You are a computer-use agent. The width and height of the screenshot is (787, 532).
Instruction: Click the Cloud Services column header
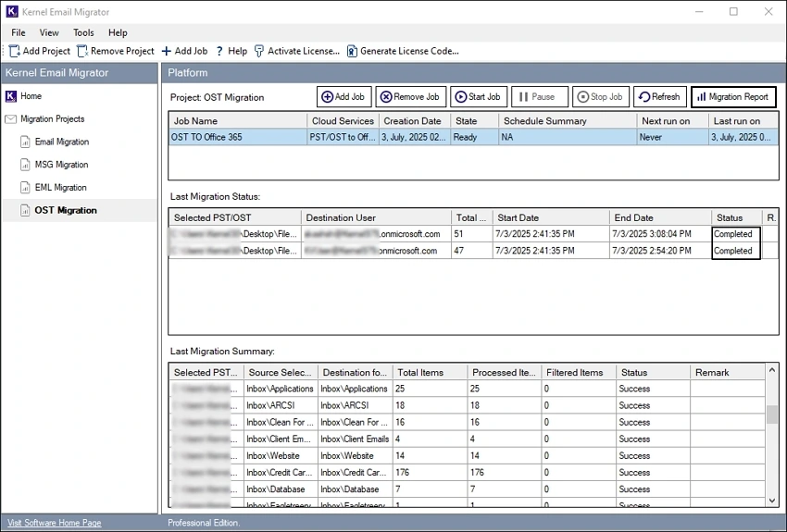coord(343,121)
